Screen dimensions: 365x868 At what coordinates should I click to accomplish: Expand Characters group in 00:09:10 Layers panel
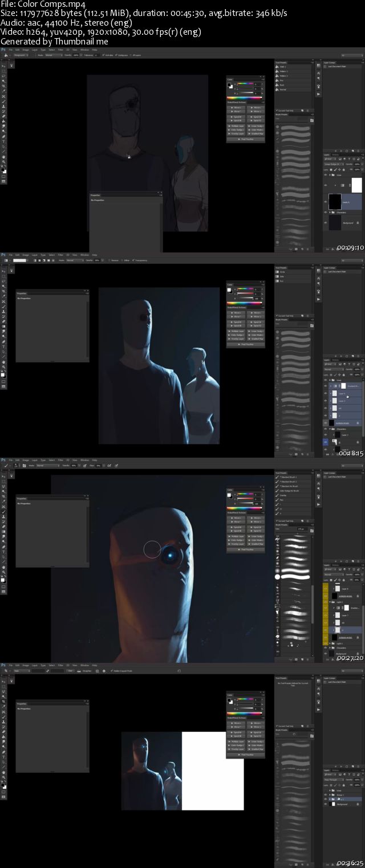(330, 213)
